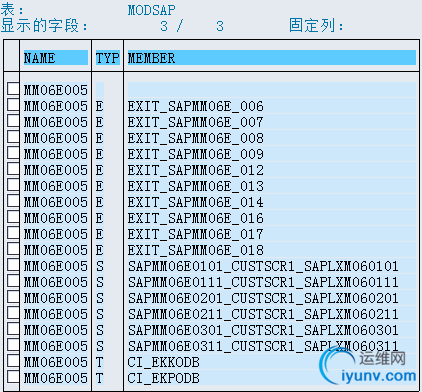Check the box beside CI_EKPODB
Viewport: 422px width, 392px height.
(13, 377)
